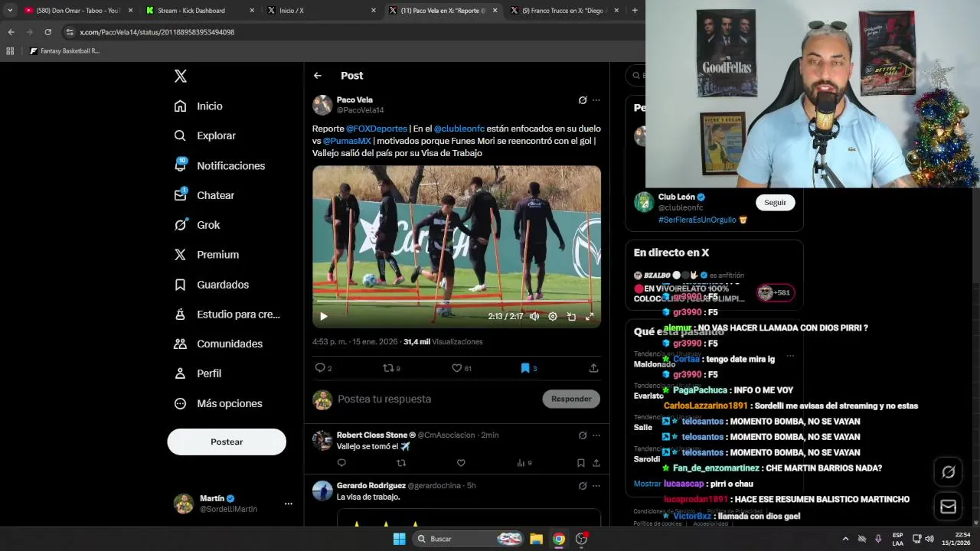Open Grok from sidebar
Viewport: 980px width, 551px height.
[197, 225]
